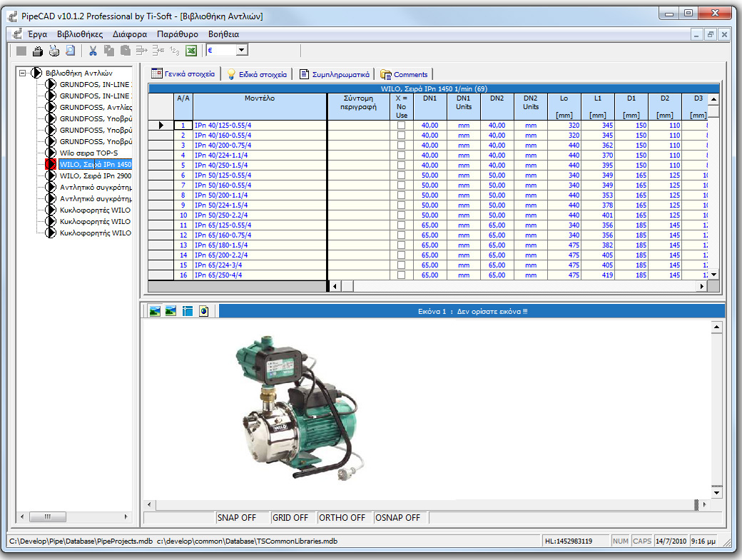Select the renumber 1-2-3 toolbar icon
Image resolution: width=742 pixels, height=560 pixels.
tap(175, 51)
